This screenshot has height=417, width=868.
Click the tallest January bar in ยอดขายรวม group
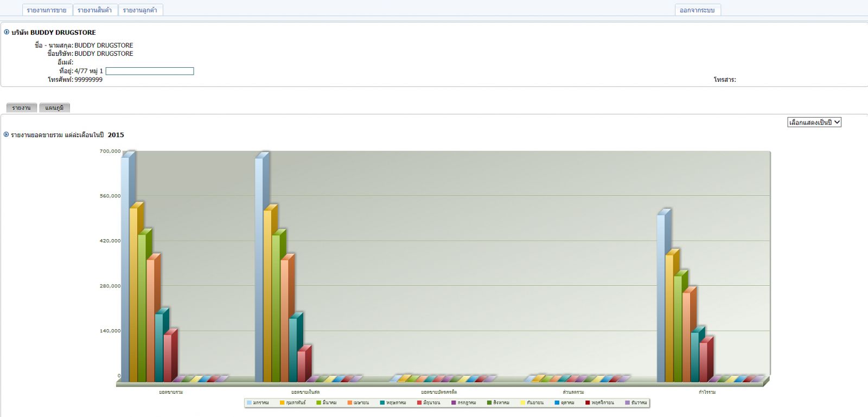point(125,271)
